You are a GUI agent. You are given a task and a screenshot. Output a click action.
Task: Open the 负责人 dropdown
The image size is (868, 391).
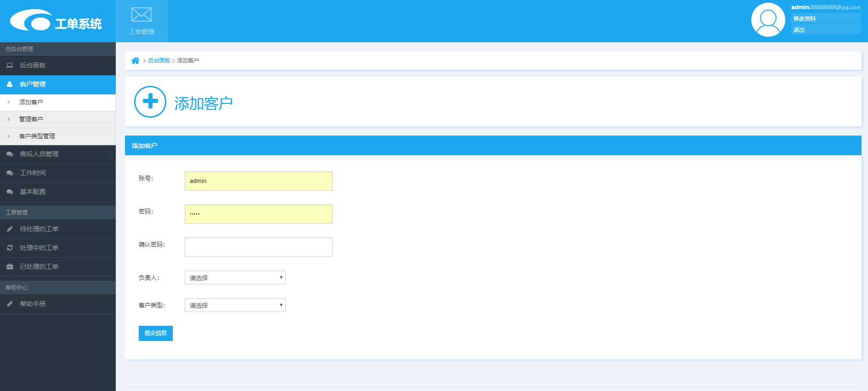[x=235, y=278]
